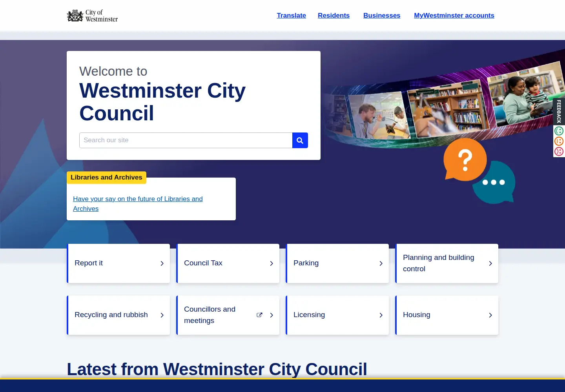Click the City of Westminster logo
The height and width of the screenshot is (392, 565).
click(92, 16)
